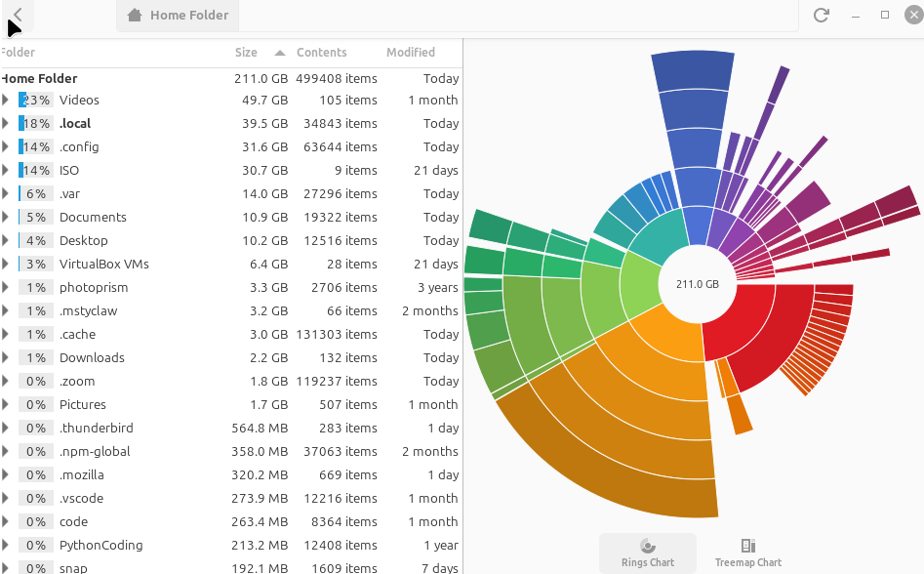The width and height of the screenshot is (924, 574).
Task: Expand the Videos folder row
Action: [5, 100]
